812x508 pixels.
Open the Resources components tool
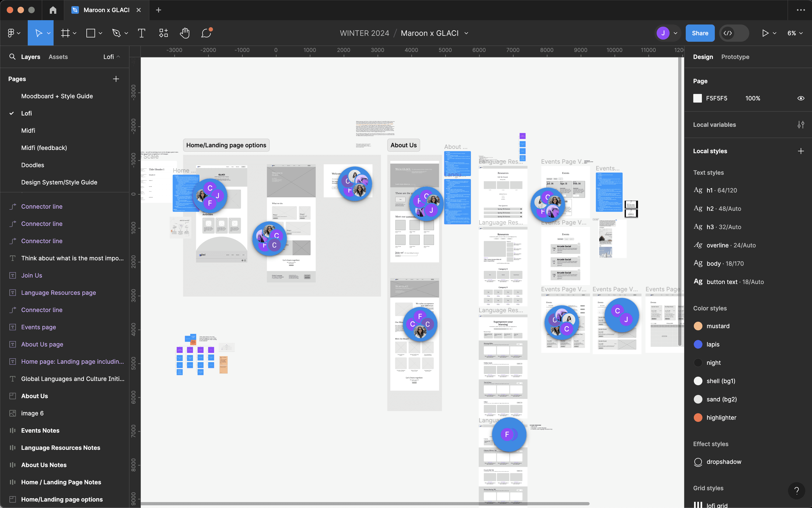(x=164, y=33)
